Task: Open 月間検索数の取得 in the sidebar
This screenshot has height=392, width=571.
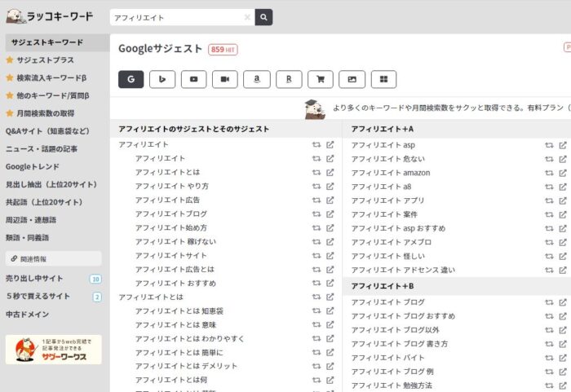Action: (x=45, y=113)
